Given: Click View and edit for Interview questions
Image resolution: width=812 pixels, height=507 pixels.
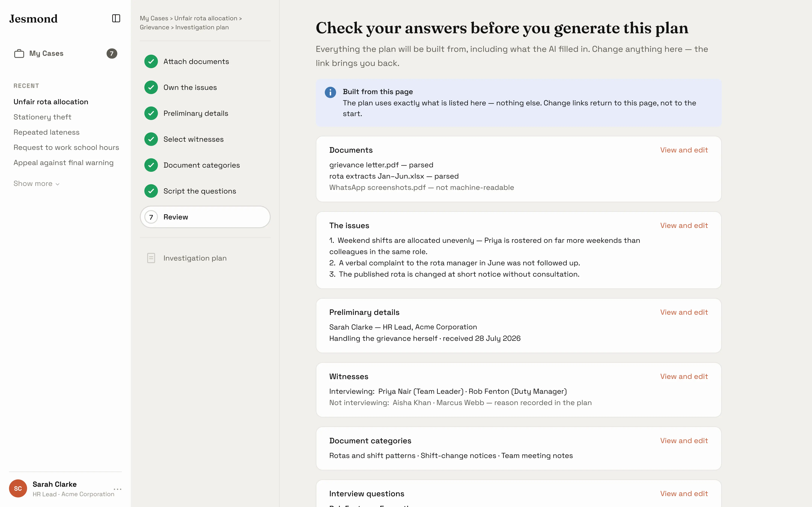Looking at the screenshot, I should pyautogui.click(x=684, y=494).
